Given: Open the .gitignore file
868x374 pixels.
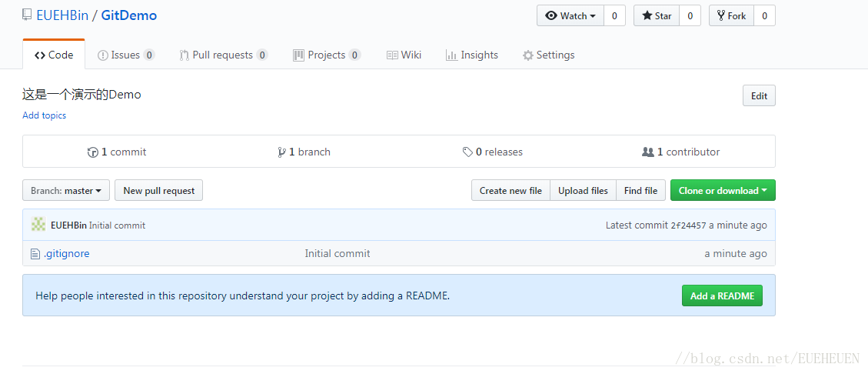Looking at the screenshot, I should pyautogui.click(x=66, y=254).
